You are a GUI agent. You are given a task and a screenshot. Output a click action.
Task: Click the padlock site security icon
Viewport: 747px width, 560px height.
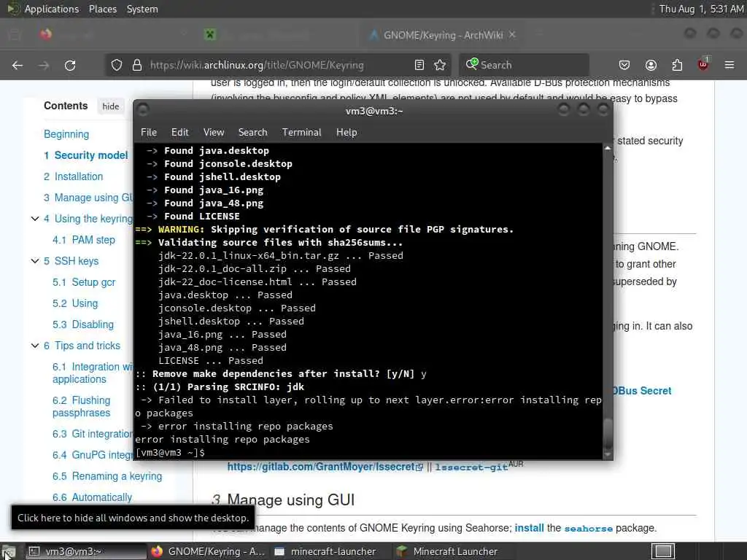[x=137, y=65]
